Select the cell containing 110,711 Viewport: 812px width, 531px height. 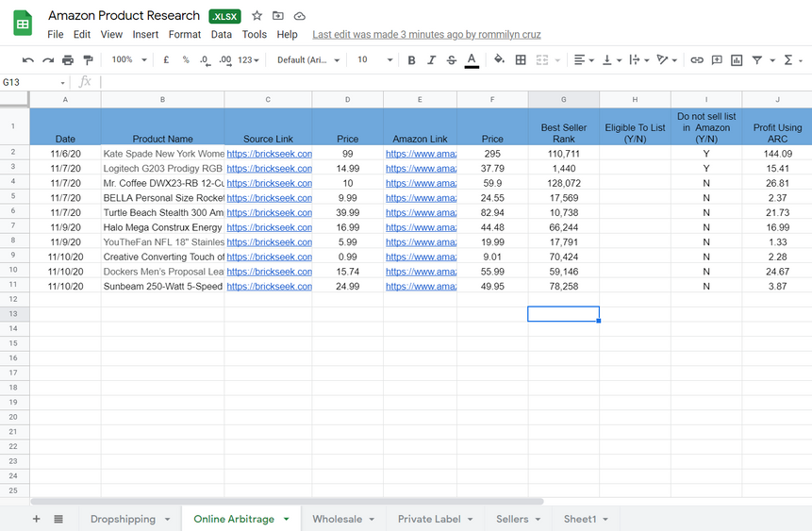pyautogui.click(x=563, y=154)
